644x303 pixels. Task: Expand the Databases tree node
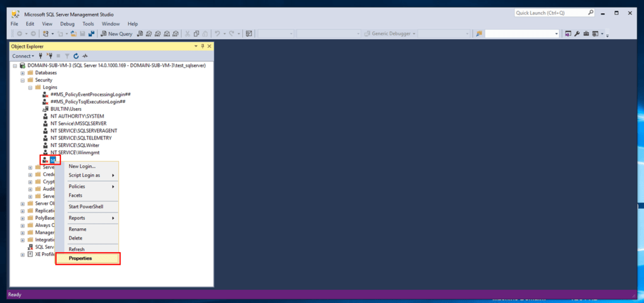[23, 73]
